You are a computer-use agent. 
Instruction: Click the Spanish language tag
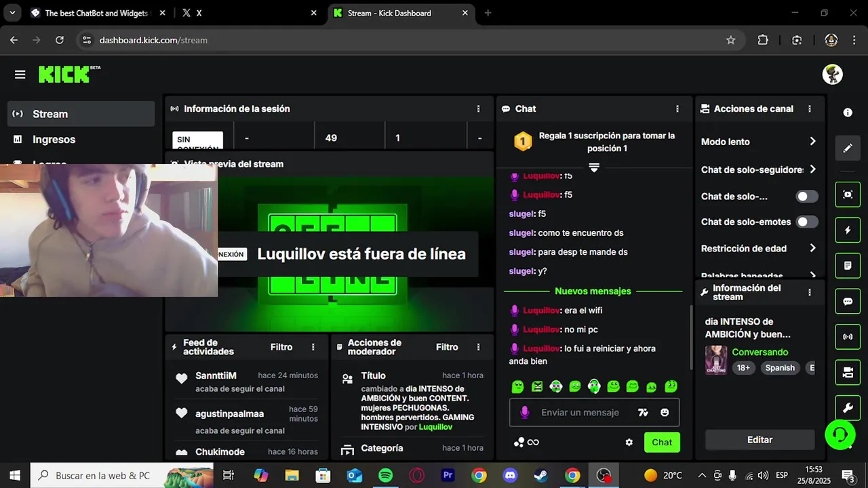point(779,368)
